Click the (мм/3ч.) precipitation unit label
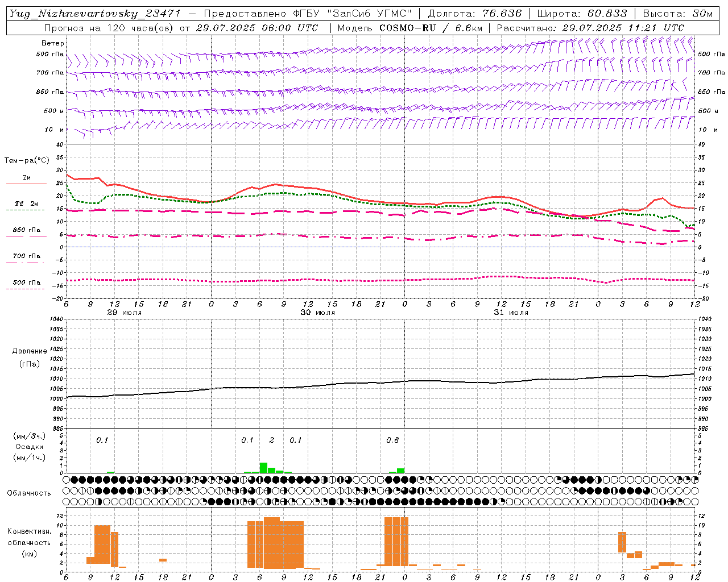 (x=30, y=436)
